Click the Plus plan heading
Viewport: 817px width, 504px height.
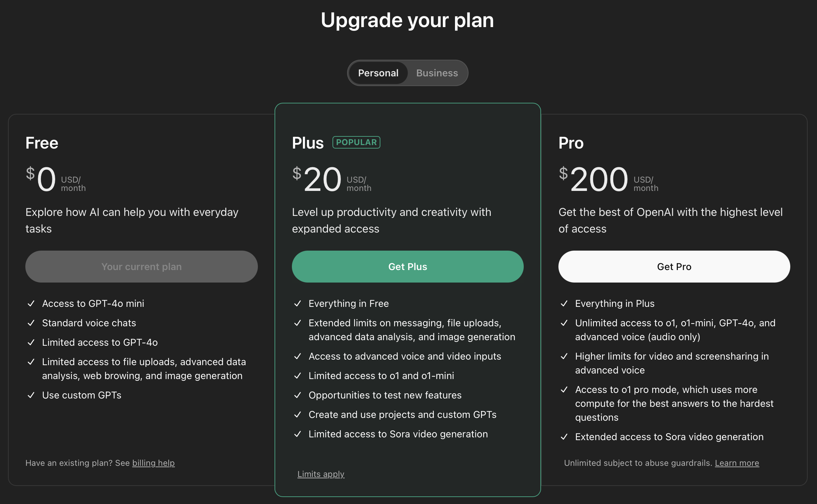308,143
